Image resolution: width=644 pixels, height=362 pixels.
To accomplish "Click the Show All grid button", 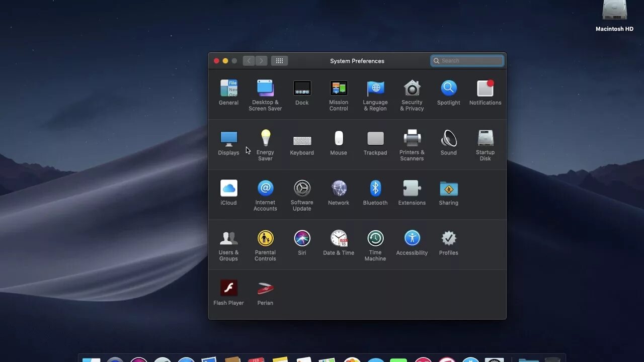I will [x=279, y=61].
